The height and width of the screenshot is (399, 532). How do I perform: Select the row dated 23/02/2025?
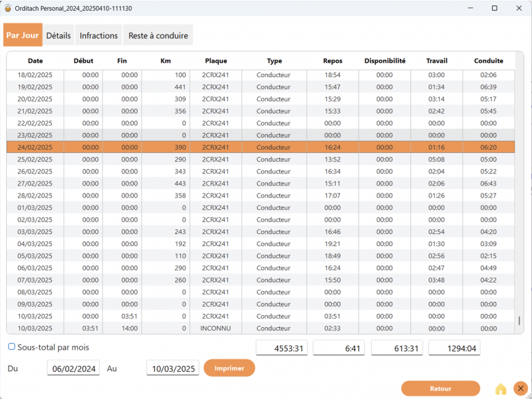tap(261, 136)
